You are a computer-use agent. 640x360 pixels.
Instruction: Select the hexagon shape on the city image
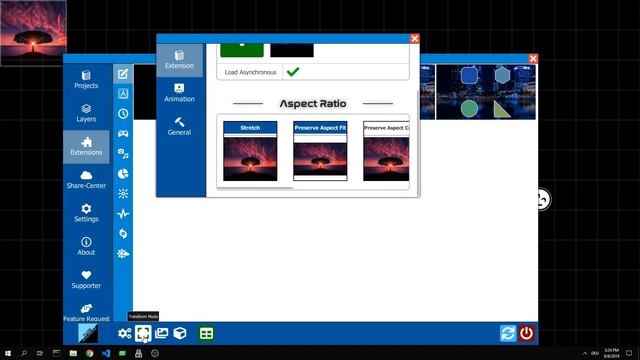click(x=502, y=75)
